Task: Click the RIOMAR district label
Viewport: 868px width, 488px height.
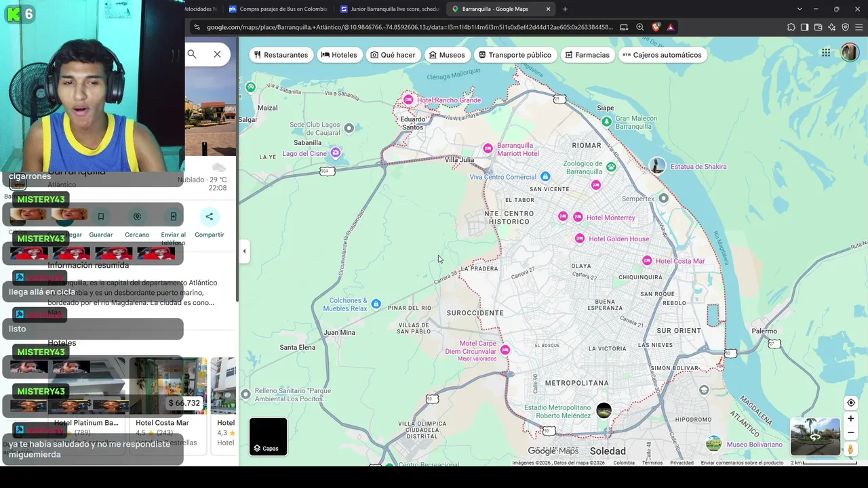Action: pyautogui.click(x=587, y=145)
